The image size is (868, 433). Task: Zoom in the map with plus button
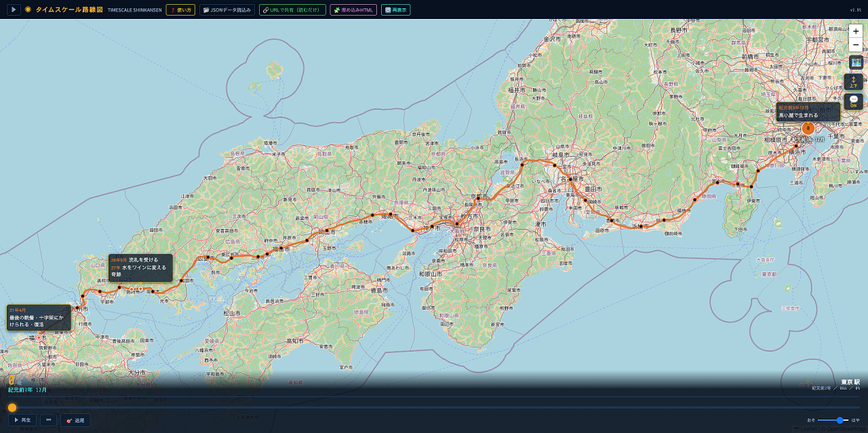(856, 32)
